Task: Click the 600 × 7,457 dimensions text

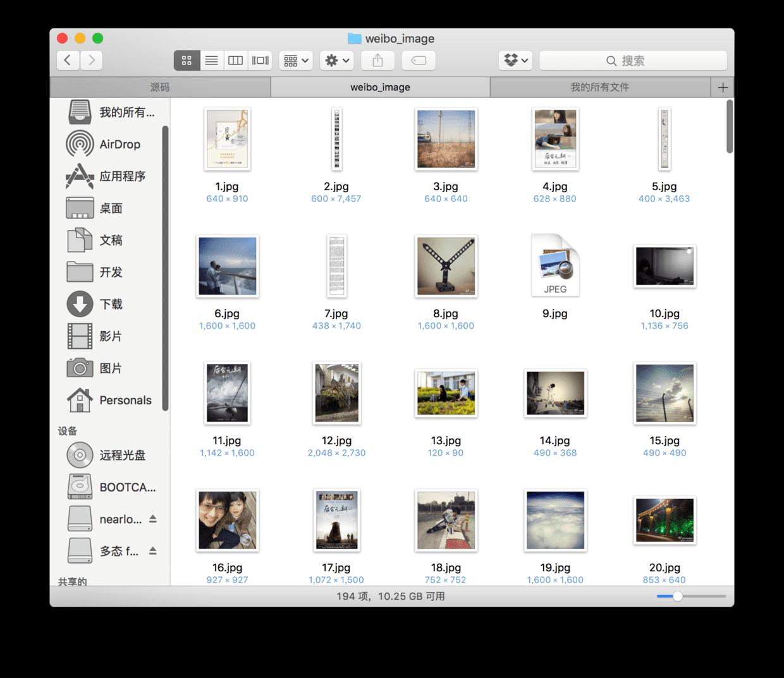Action: point(336,198)
